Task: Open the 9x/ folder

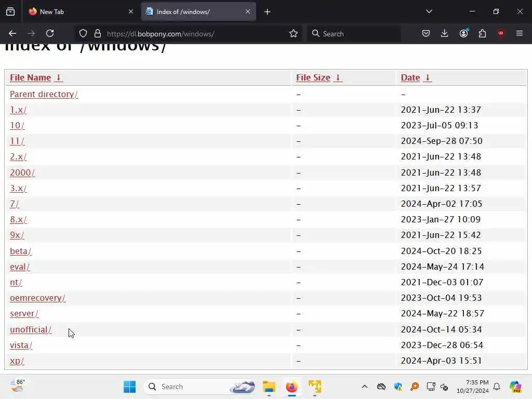Action: click(x=17, y=235)
